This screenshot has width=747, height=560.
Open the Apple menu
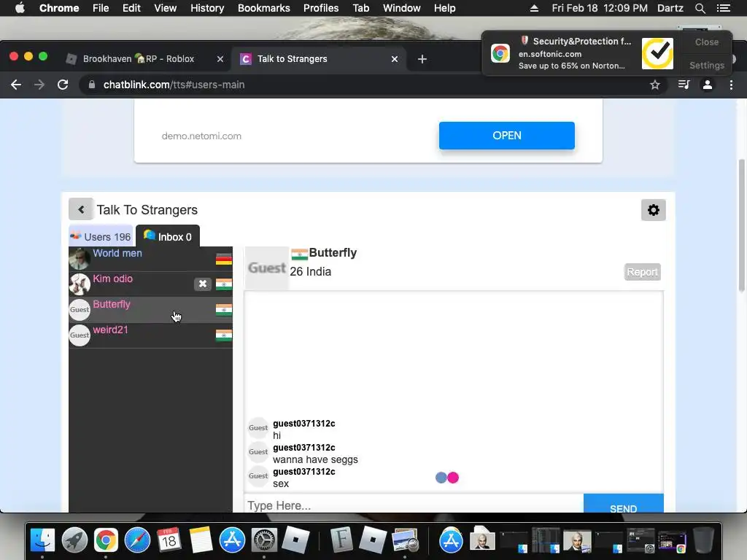pyautogui.click(x=20, y=8)
